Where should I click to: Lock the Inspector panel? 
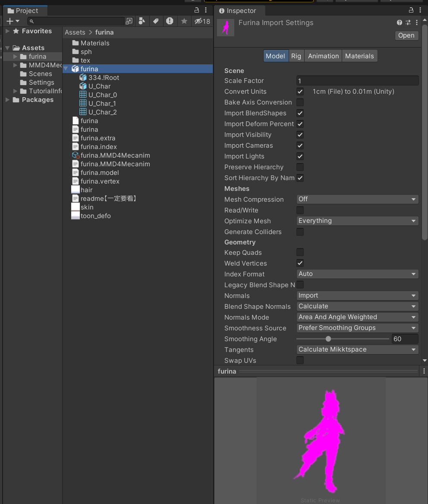coord(411,10)
